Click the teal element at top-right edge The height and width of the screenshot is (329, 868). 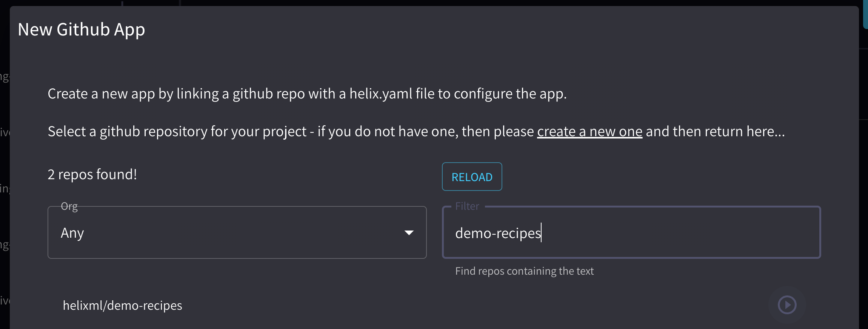(x=865, y=15)
